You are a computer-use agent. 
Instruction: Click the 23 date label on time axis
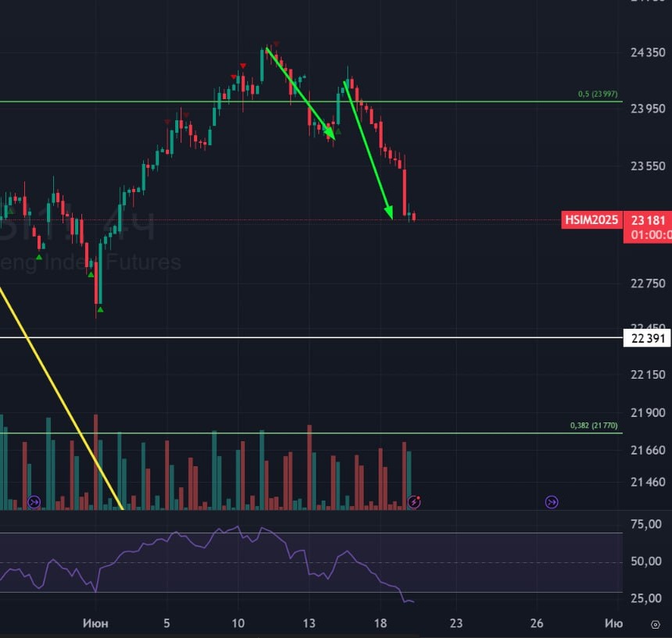(456, 623)
